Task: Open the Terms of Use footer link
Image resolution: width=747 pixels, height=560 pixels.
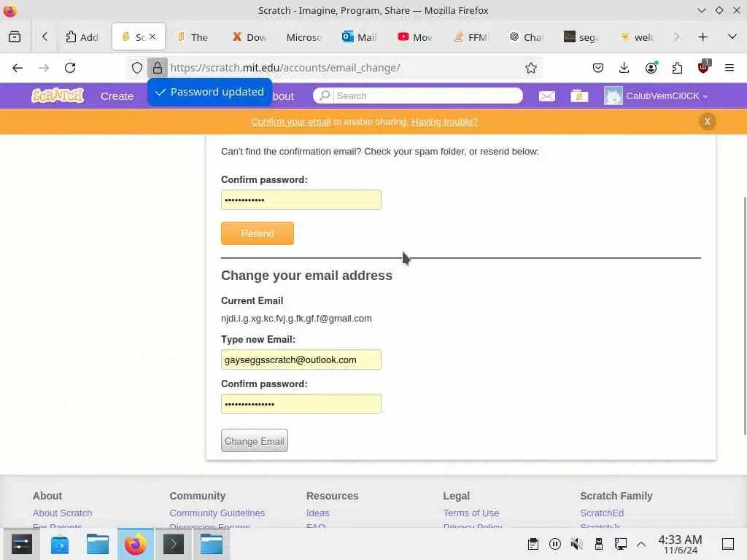Action: [471, 513]
